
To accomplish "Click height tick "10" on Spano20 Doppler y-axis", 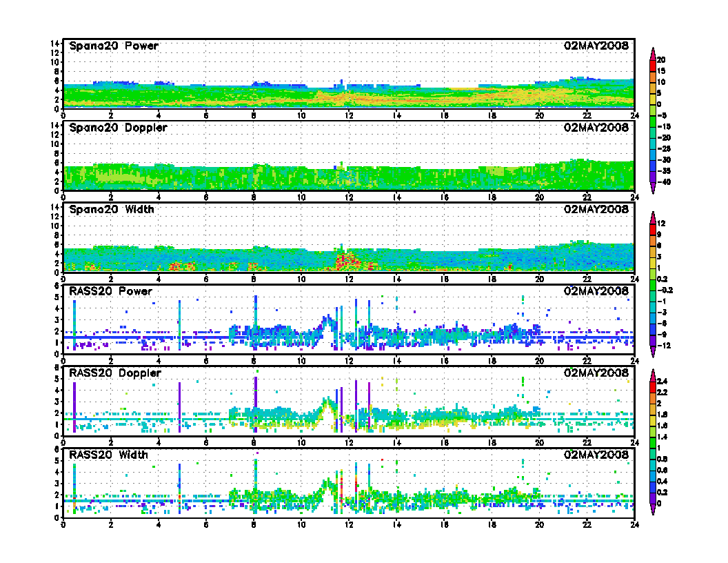I will pyautogui.click(x=54, y=144).
